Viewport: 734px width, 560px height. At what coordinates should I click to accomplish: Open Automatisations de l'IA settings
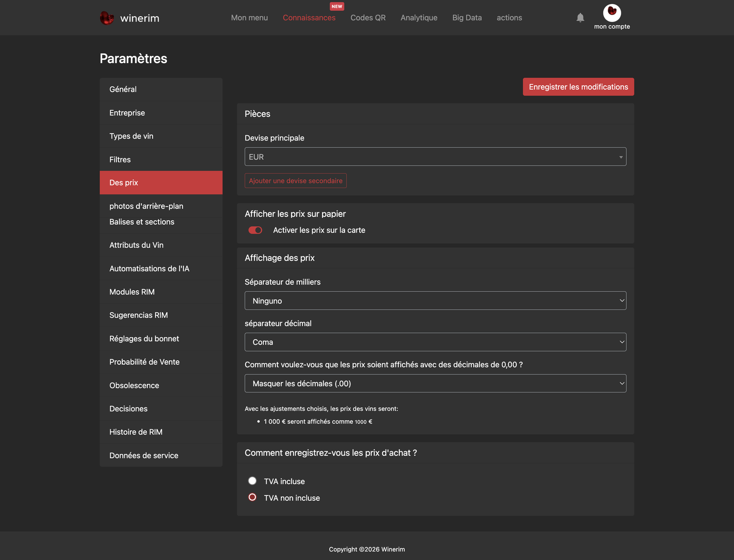pyautogui.click(x=161, y=269)
